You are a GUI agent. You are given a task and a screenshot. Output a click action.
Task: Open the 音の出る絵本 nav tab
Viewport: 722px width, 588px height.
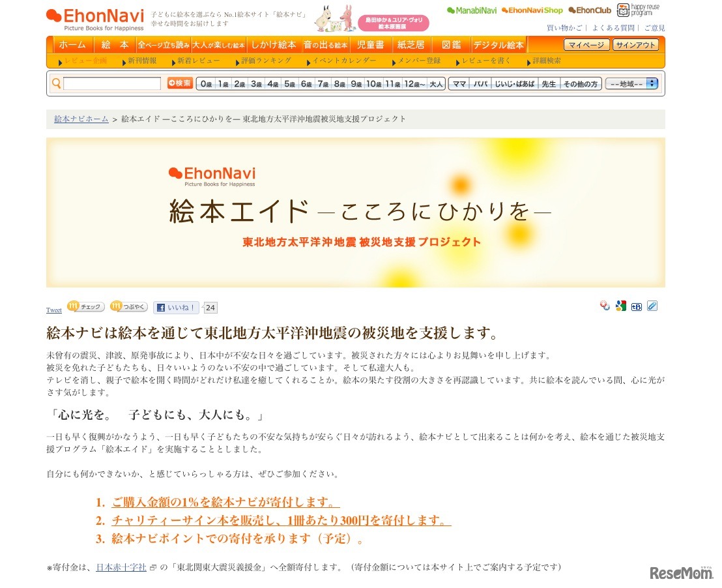click(x=325, y=45)
